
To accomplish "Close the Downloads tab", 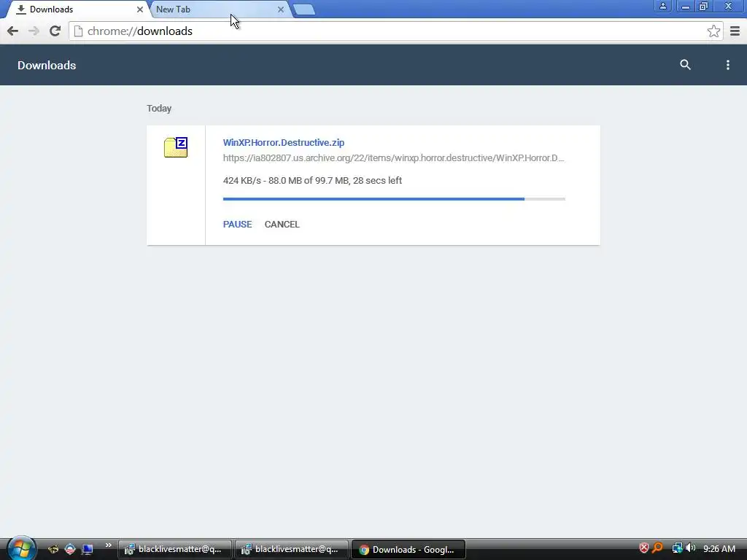I will tap(139, 9).
